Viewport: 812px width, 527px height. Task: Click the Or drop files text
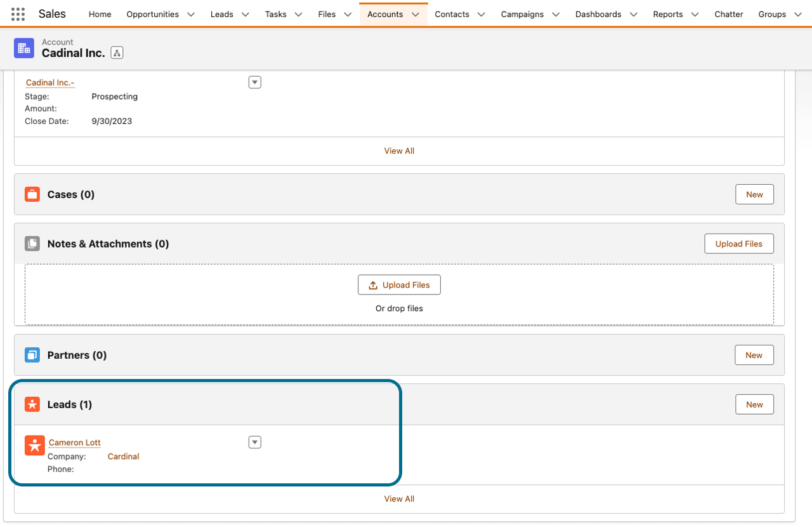tap(399, 309)
